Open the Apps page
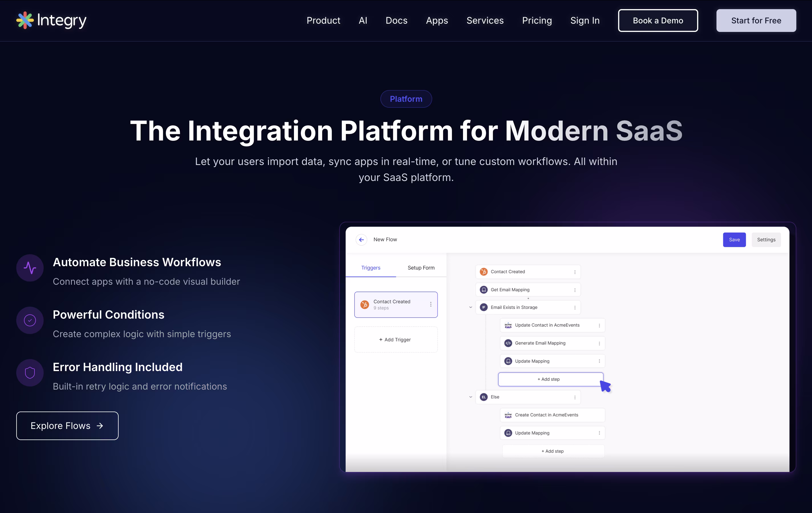This screenshot has width=812, height=513. [437, 21]
